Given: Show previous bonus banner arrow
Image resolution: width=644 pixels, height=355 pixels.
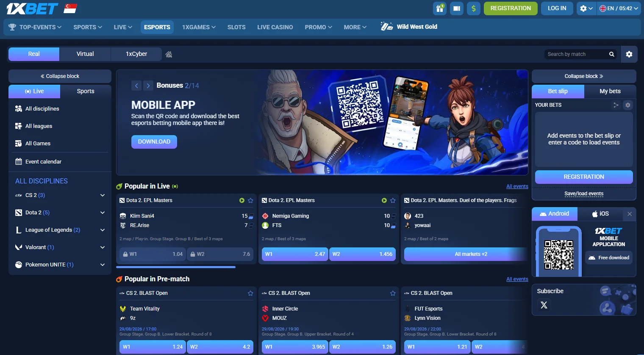Looking at the screenshot, I should tap(136, 86).
